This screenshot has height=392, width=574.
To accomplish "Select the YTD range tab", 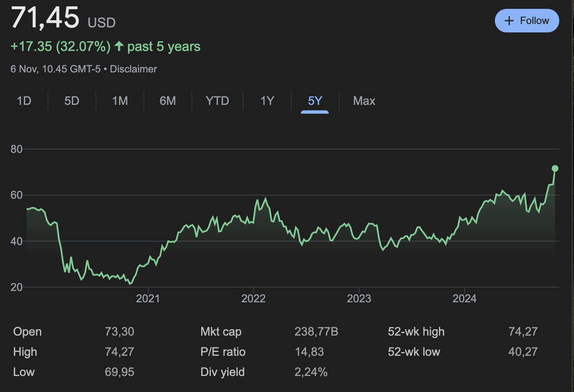I will pyautogui.click(x=217, y=101).
